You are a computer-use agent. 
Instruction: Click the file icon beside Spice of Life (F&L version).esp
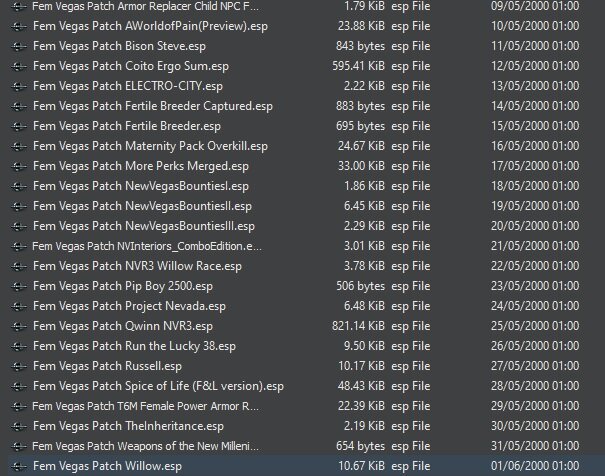[19, 387]
